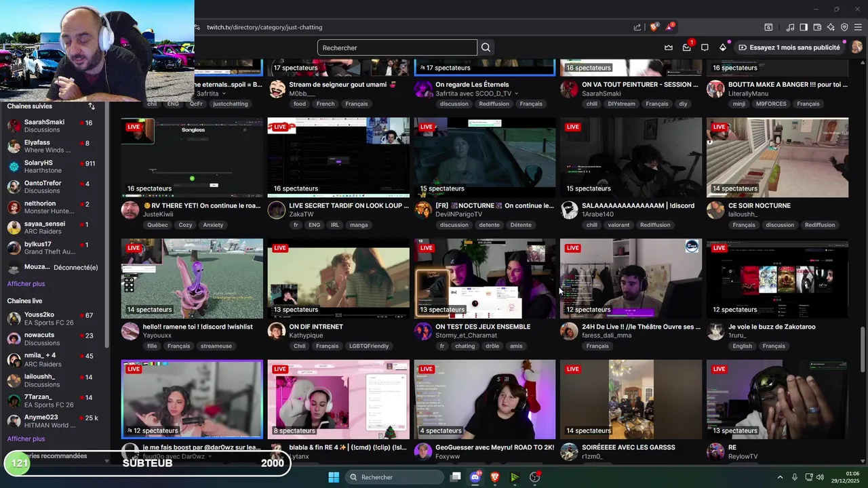Image resolution: width=868 pixels, height=488 pixels.
Task: Click Afficher plus under Chaînes live
Action: (26, 439)
